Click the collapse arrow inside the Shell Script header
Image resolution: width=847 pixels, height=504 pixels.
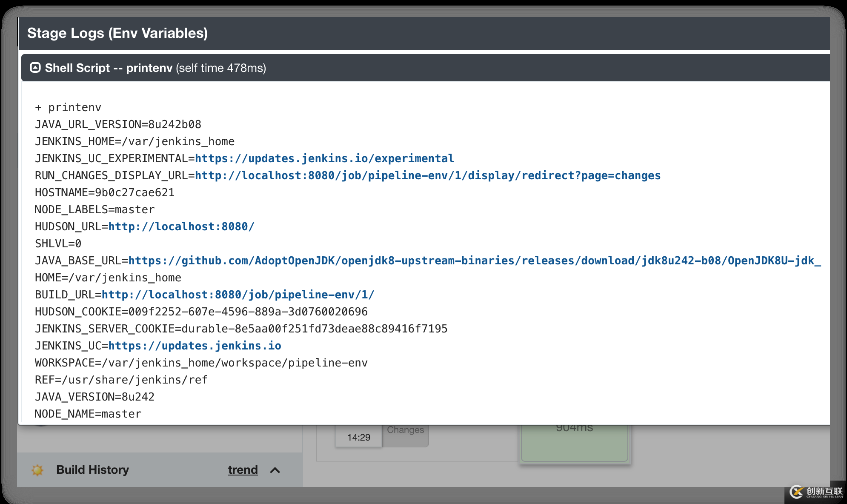point(36,67)
